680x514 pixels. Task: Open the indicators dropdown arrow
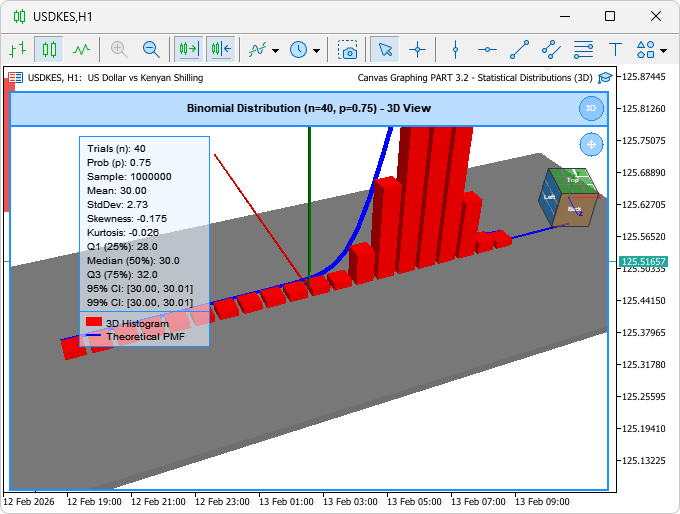click(275, 50)
